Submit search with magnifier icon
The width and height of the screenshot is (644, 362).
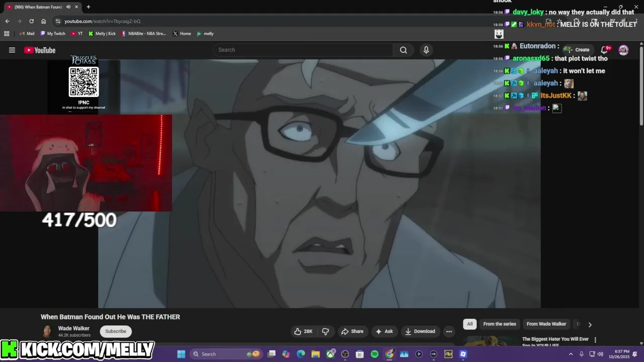(404, 50)
